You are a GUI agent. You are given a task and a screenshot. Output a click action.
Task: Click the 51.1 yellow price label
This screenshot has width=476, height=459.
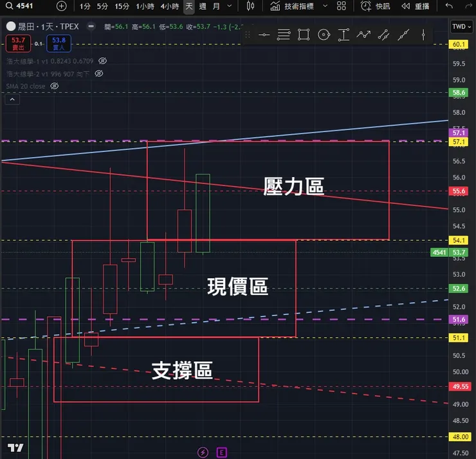[459, 337]
